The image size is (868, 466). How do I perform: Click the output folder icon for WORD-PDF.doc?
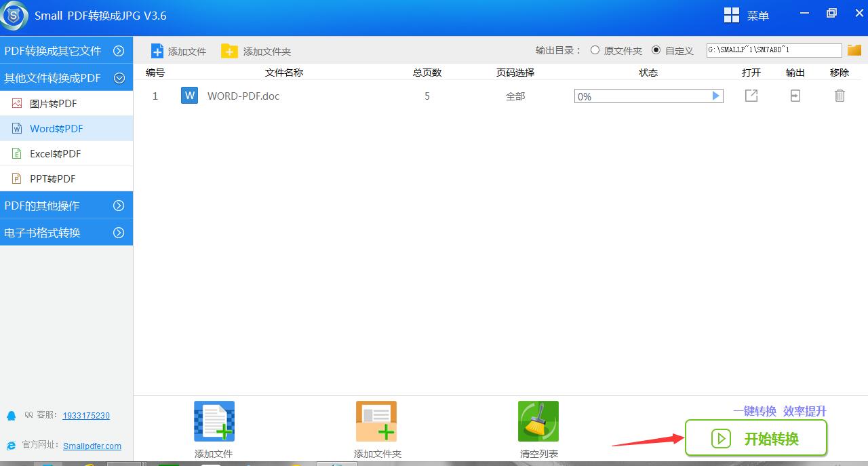(x=795, y=96)
